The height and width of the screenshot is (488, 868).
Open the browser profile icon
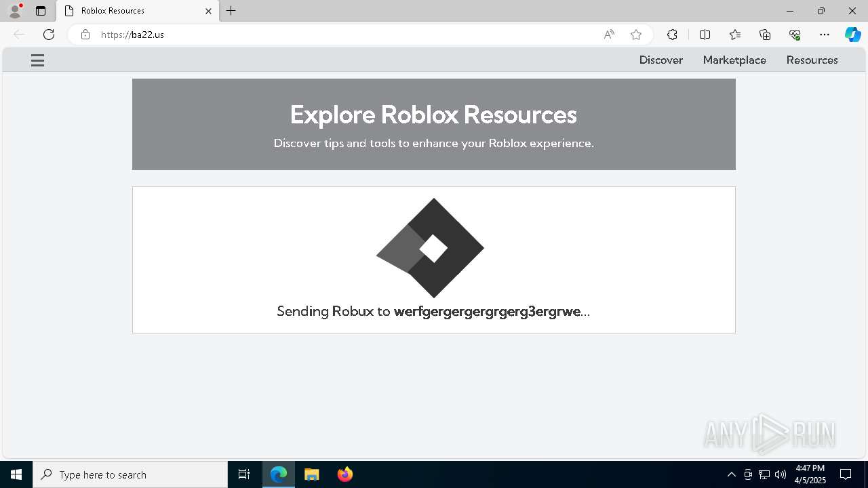click(x=15, y=11)
